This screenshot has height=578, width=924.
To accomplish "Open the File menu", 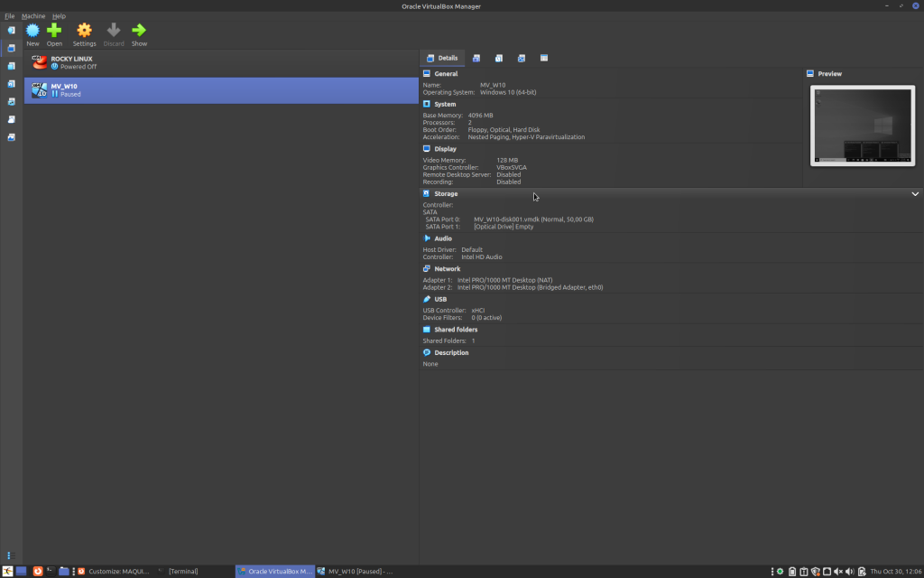I will tap(10, 16).
